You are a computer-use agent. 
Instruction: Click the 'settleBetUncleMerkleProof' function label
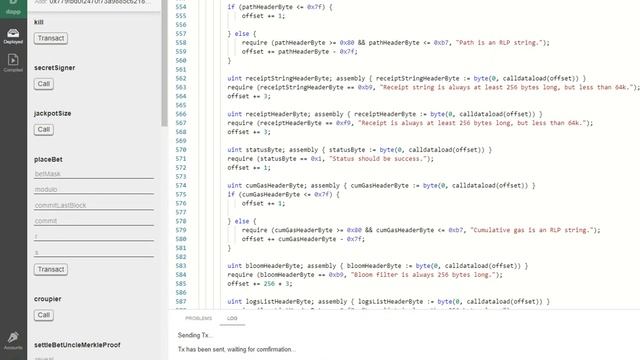pos(77,345)
